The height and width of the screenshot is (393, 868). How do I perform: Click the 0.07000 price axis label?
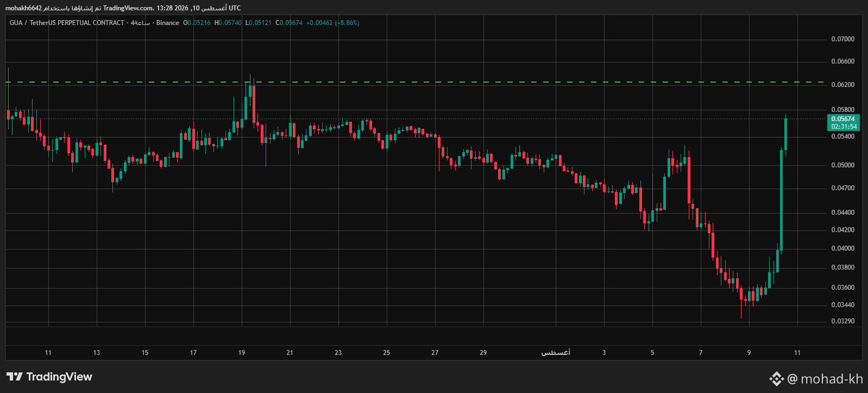pos(843,39)
